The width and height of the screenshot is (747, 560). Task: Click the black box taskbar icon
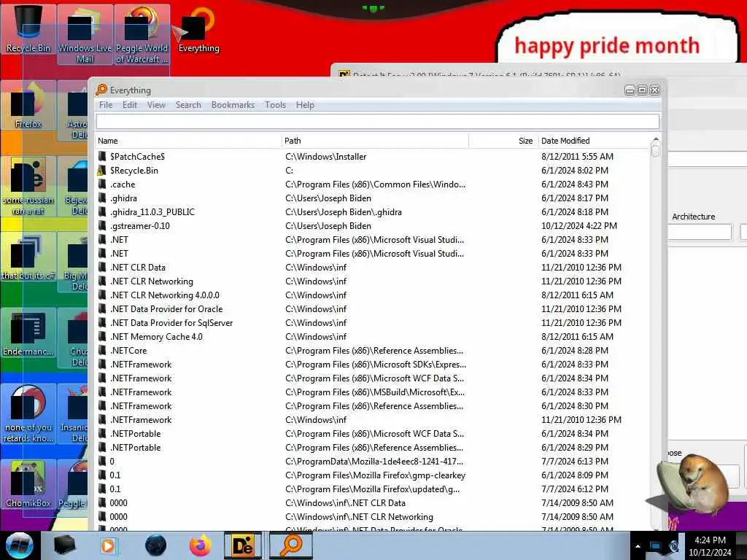tap(64, 545)
